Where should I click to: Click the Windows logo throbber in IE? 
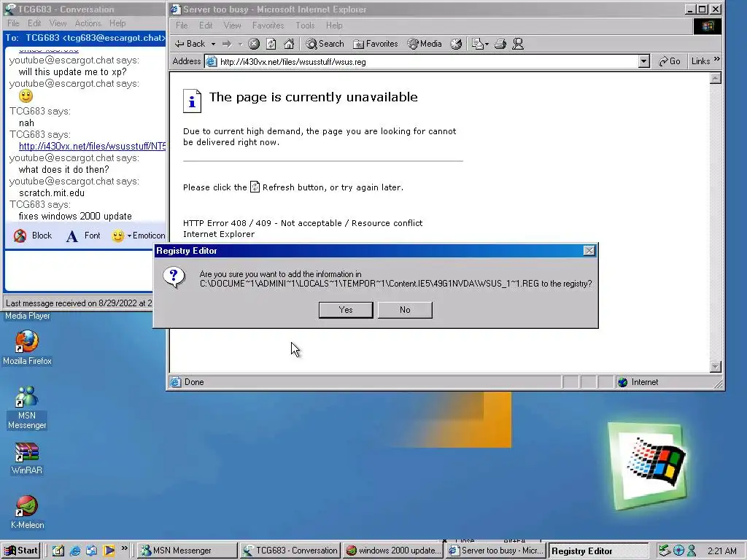[707, 26]
